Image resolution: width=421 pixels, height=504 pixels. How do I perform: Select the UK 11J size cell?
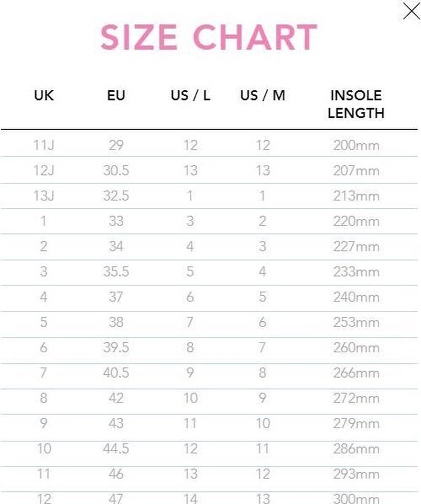pyautogui.click(x=44, y=145)
